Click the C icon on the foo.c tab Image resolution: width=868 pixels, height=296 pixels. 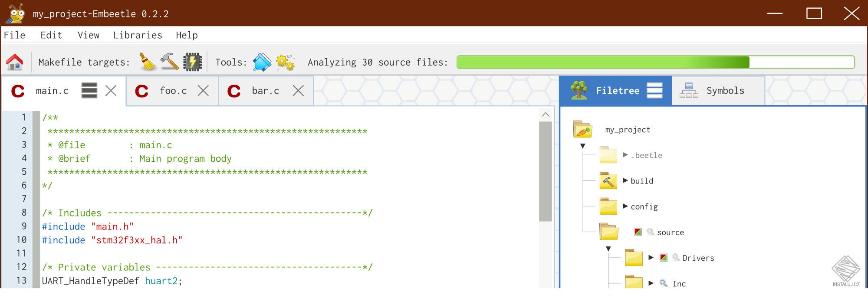pyautogui.click(x=141, y=91)
